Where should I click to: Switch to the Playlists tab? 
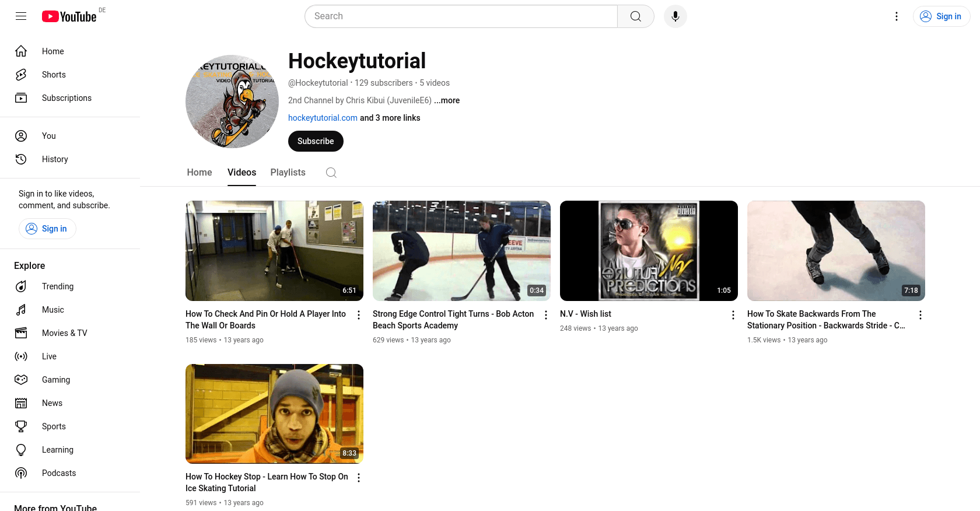point(288,173)
